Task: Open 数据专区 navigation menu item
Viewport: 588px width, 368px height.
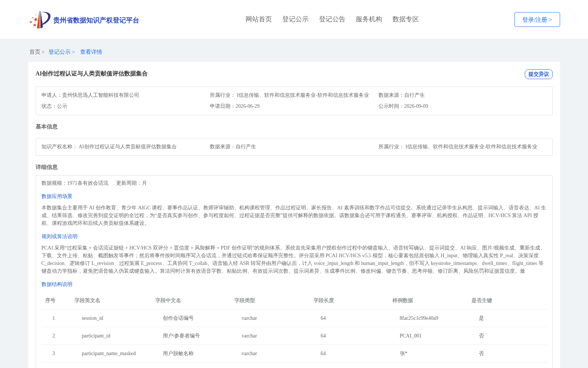Action: click(406, 19)
